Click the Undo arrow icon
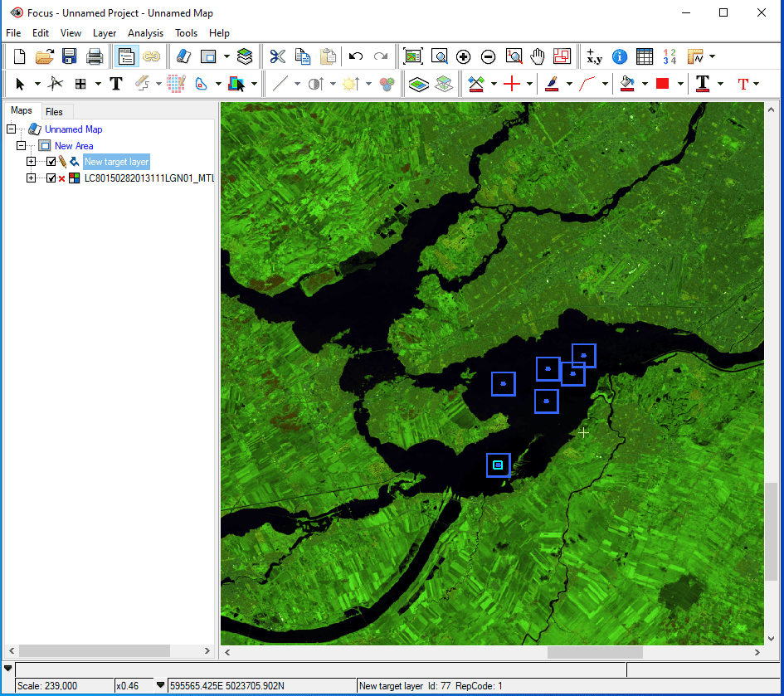784x696 pixels. click(356, 56)
